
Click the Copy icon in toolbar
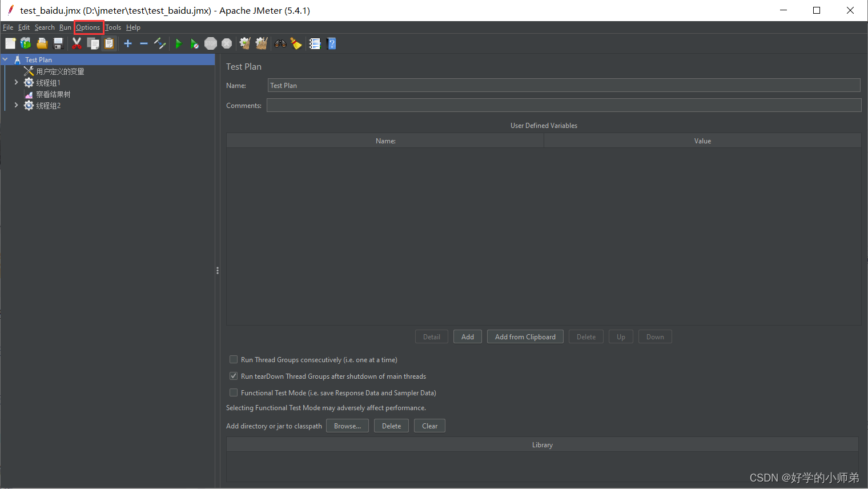click(93, 43)
